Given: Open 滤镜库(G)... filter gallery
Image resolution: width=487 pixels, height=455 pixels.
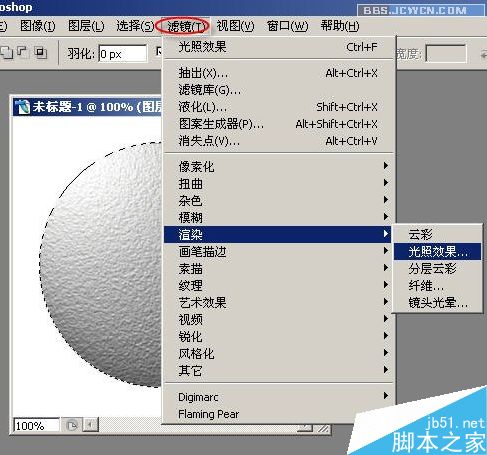Looking at the screenshot, I should tap(279, 90).
